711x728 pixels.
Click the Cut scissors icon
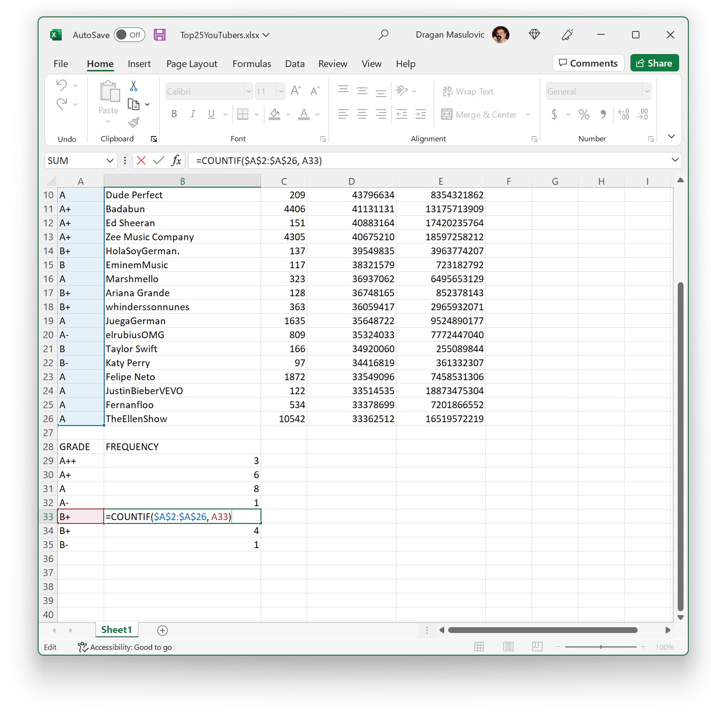[x=134, y=85]
